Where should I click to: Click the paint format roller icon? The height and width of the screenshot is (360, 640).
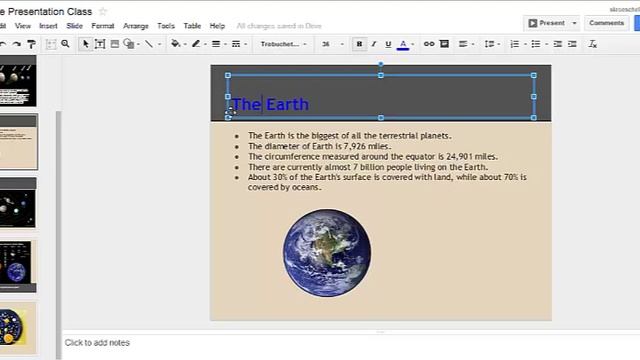[x=31, y=44]
